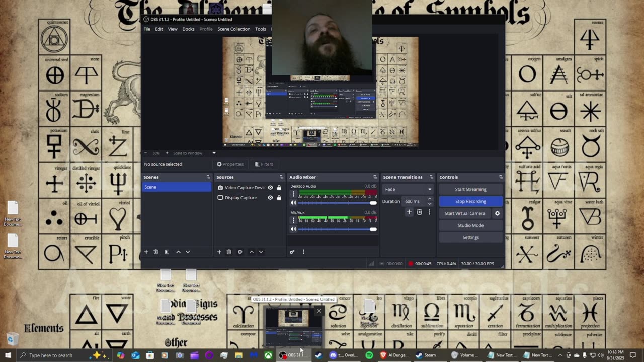Move the scene down in Scenes list

click(188, 252)
